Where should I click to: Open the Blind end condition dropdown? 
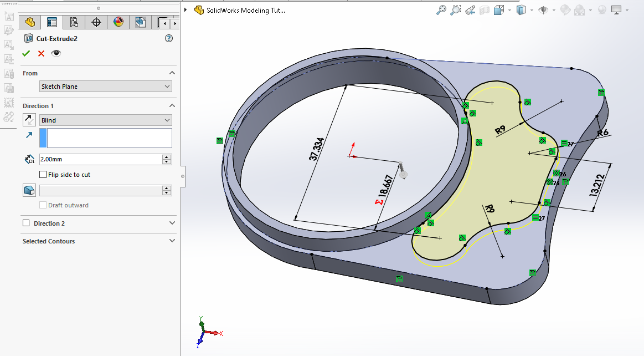106,120
